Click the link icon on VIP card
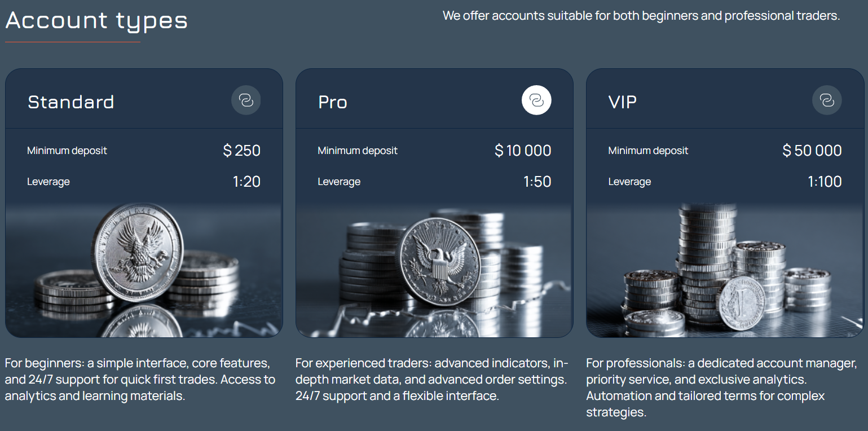Image resolution: width=868 pixels, height=431 pixels. click(827, 100)
